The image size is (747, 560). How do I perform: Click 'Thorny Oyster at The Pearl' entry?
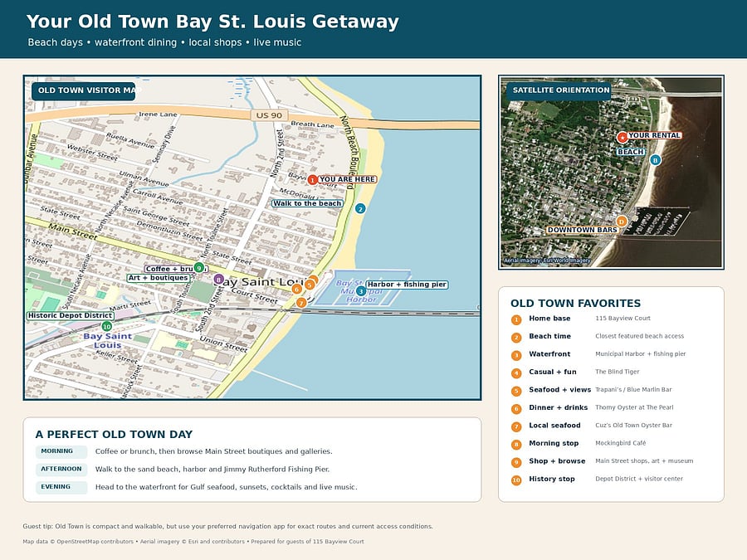point(634,407)
